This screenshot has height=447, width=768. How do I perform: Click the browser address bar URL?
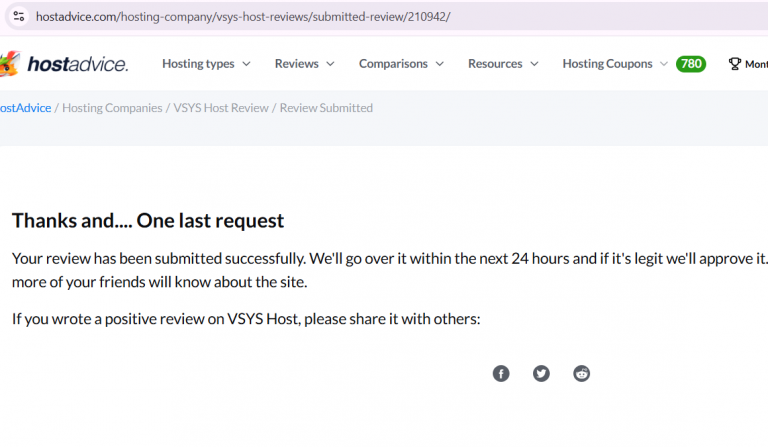click(243, 17)
